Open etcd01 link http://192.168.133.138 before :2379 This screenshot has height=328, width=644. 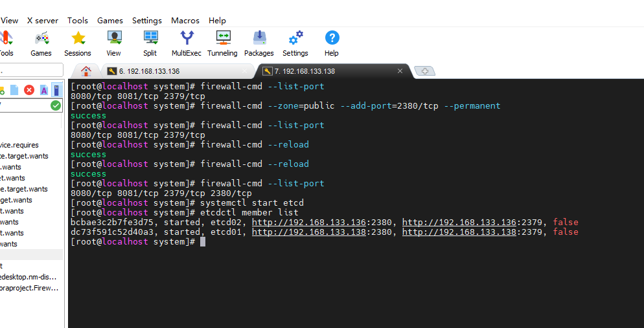click(459, 232)
